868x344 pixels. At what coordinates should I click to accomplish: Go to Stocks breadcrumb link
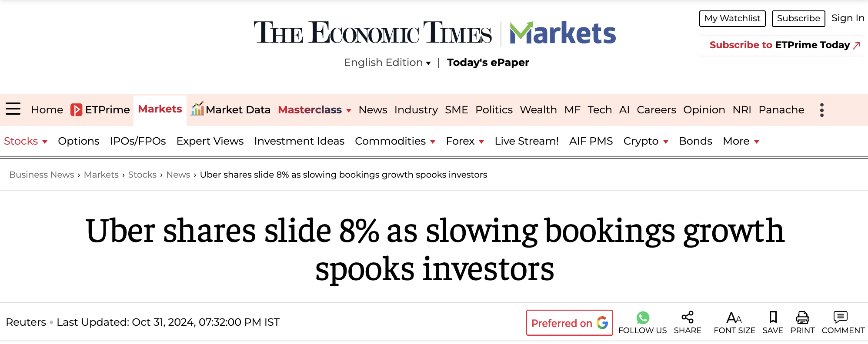(142, 175)
